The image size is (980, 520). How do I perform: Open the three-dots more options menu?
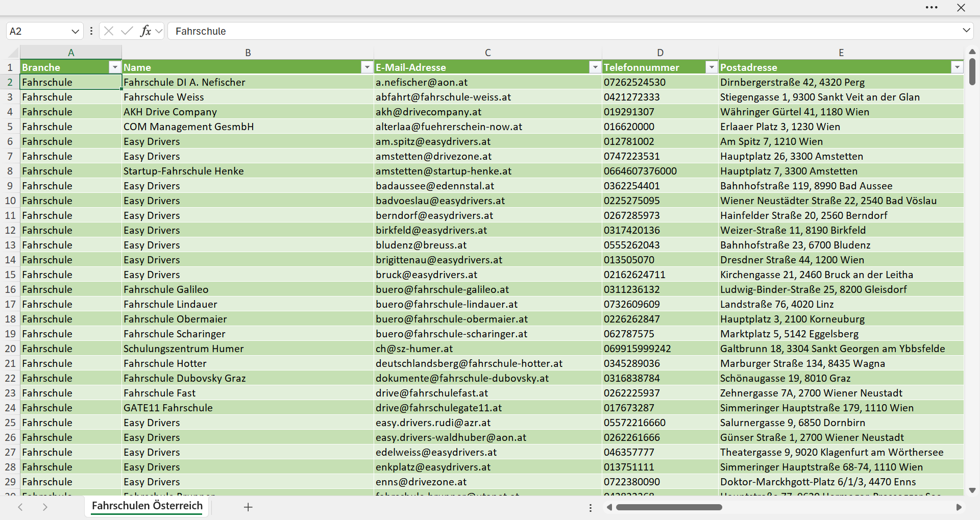click(932, 8)
